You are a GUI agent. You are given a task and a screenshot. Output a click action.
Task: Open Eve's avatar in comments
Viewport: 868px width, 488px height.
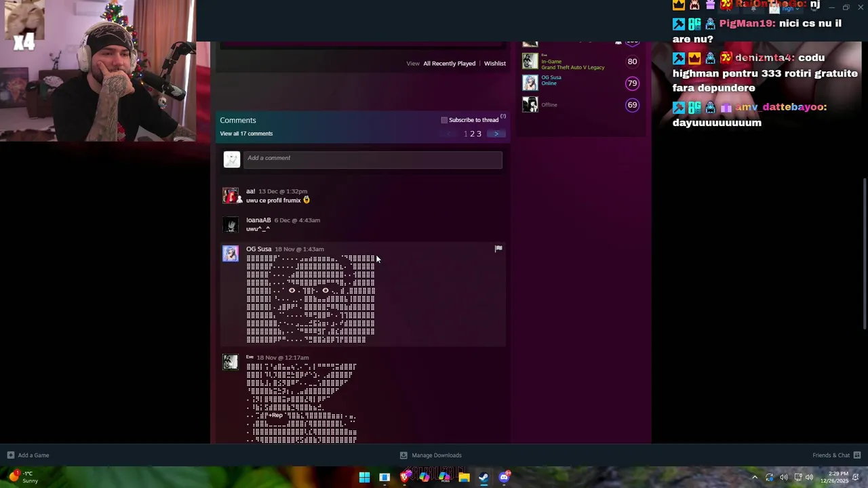click(x=231, y=362)
